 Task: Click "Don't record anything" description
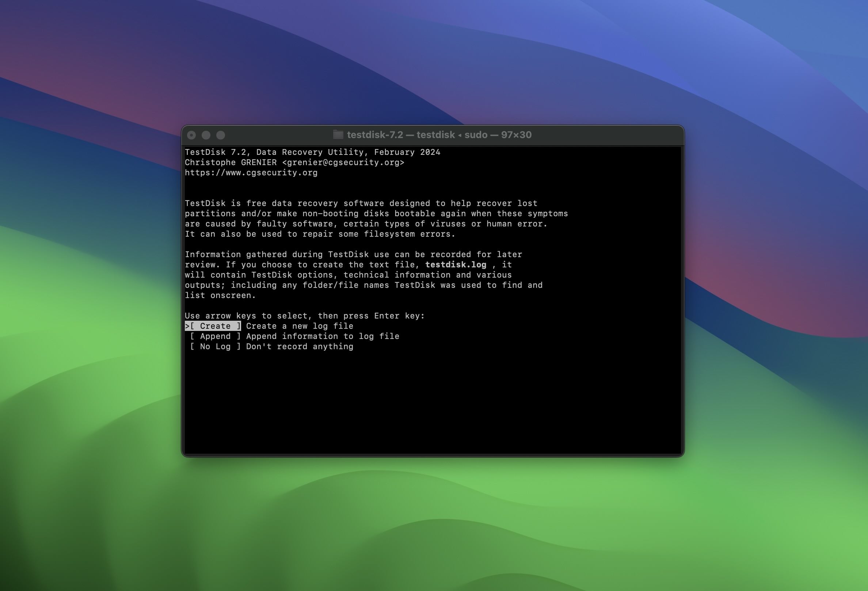[300, 347]
